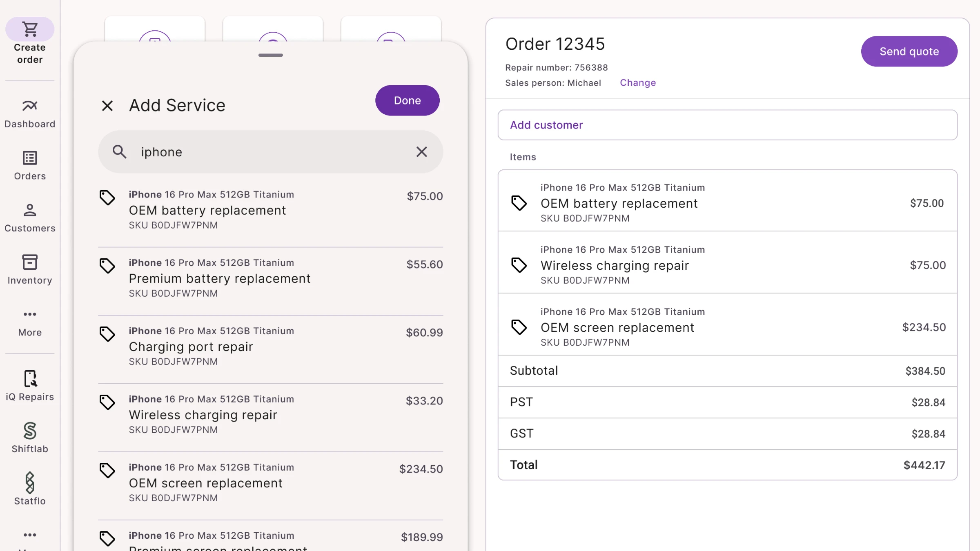Click tag icon of order item Wireless charging repair
This screenshot has width=980, height=551.
point(519,265)
